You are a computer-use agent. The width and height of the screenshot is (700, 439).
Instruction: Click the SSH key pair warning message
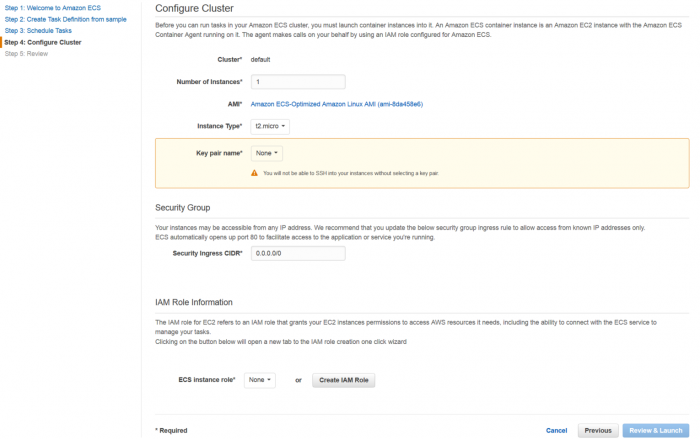click(351, 173)
